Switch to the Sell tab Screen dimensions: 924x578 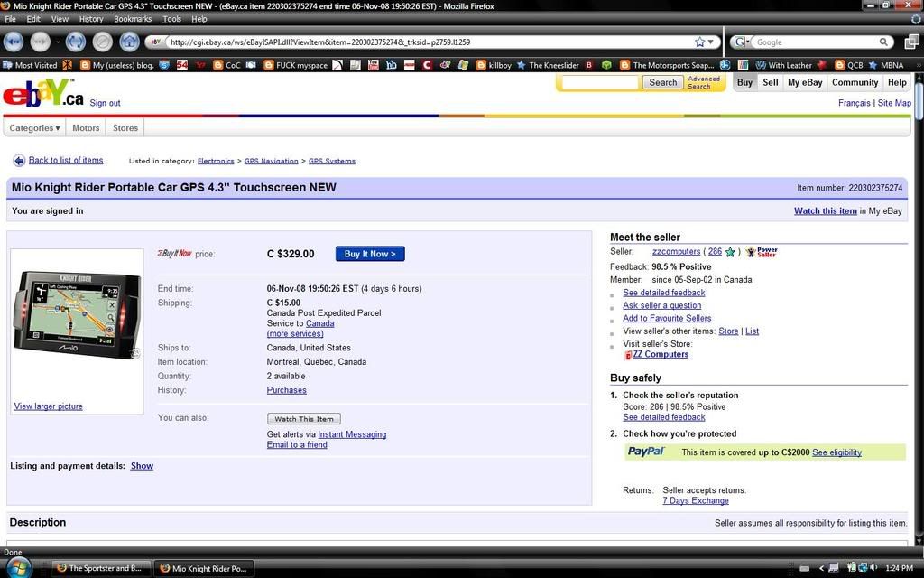[771, 82]
